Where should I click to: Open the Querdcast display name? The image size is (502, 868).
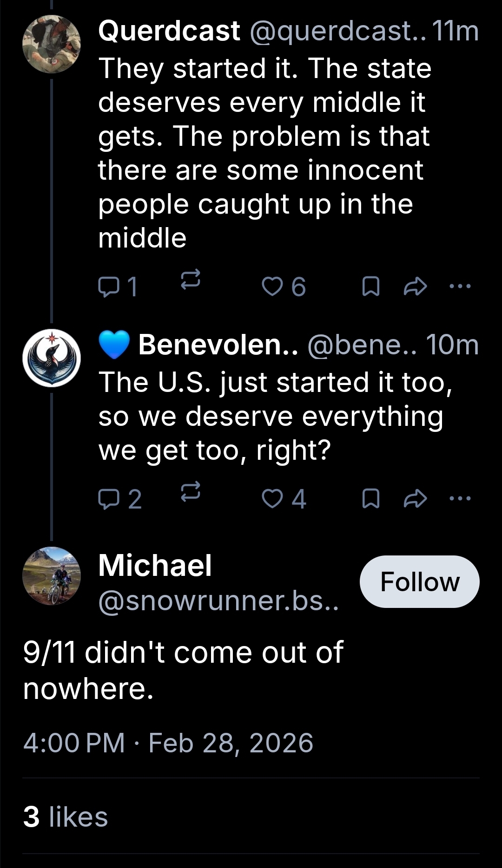pyautogui.click(x=169, y=31)
